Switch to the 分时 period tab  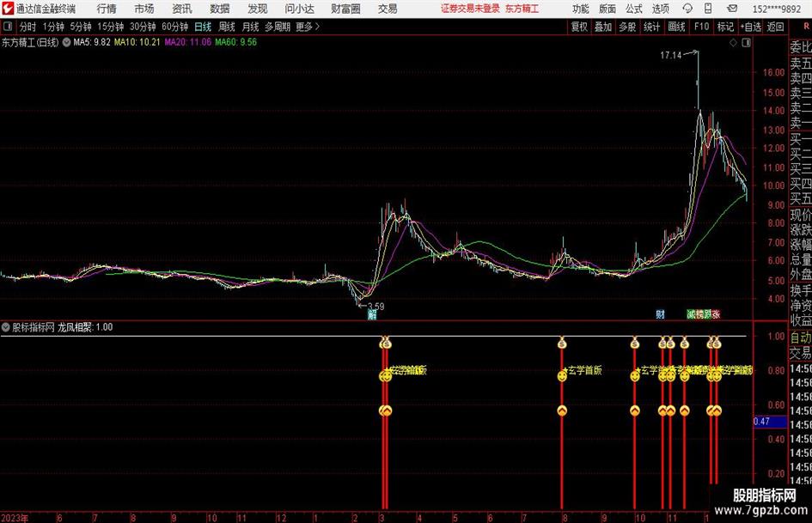click(28, 27)
